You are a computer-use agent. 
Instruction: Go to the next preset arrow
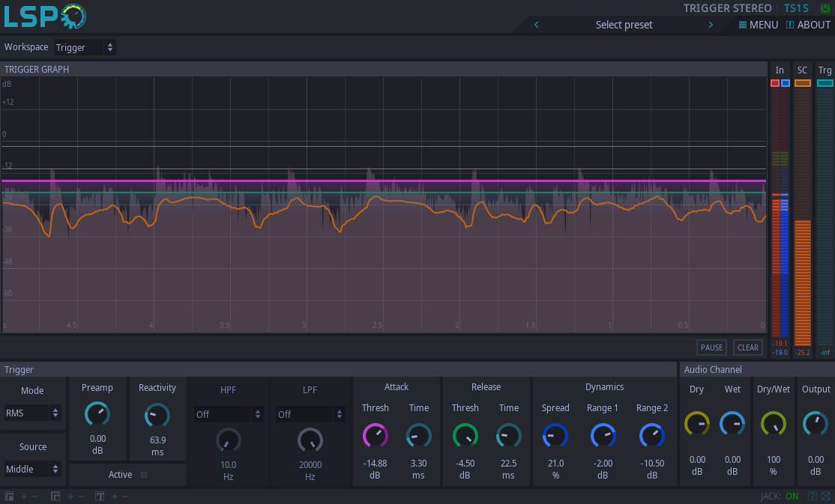point(711,25)
